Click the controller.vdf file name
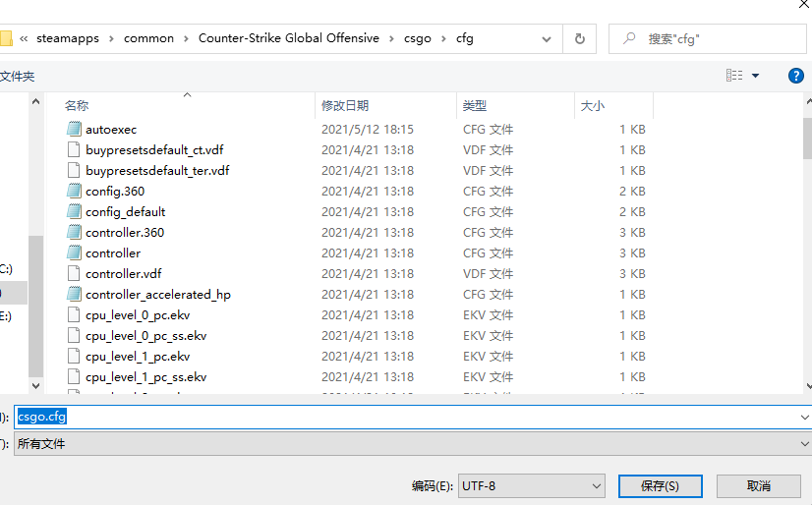 (123, 274)
